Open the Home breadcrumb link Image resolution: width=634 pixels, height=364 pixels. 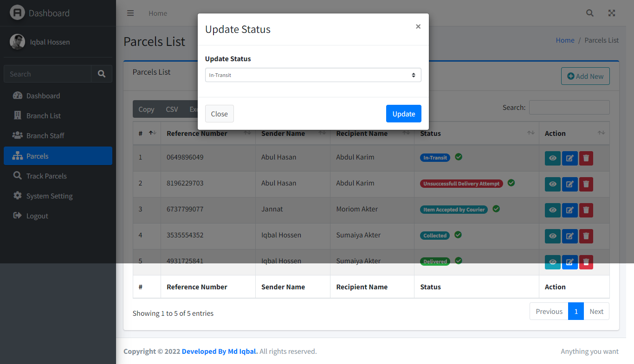[565, 40]
